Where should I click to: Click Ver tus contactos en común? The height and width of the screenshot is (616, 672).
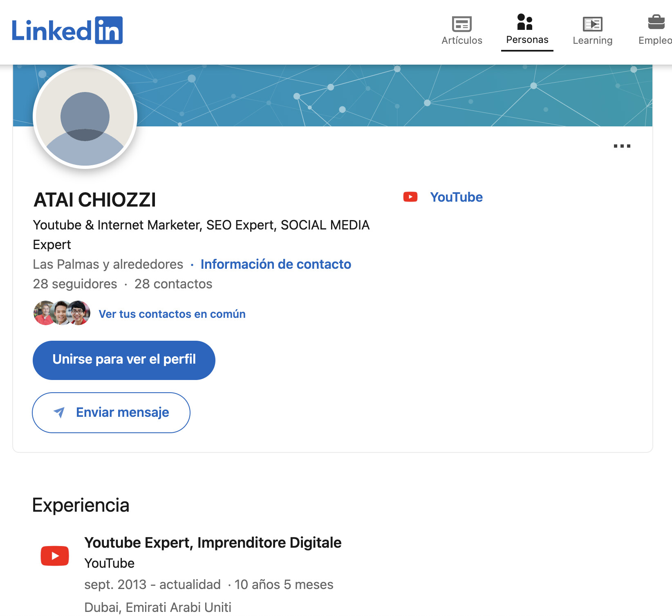click(172, 314)
